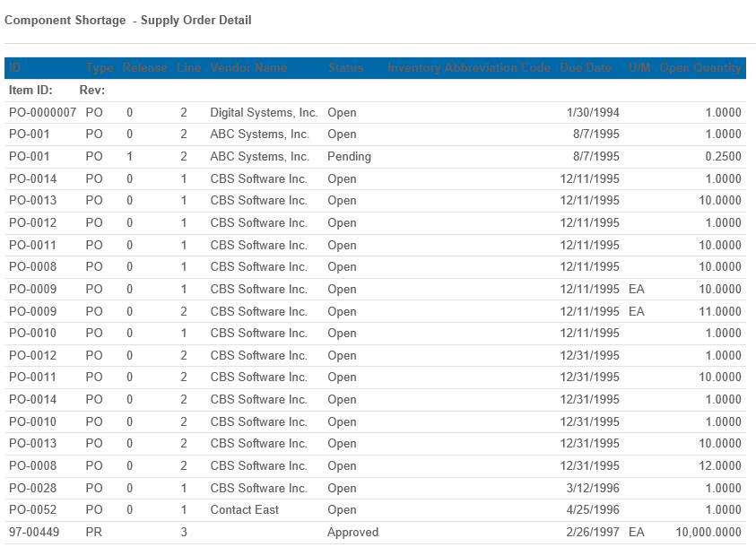This screenshot has width=756, height=547.
Task: Select the Status column header
Action: tap(345, 68)
